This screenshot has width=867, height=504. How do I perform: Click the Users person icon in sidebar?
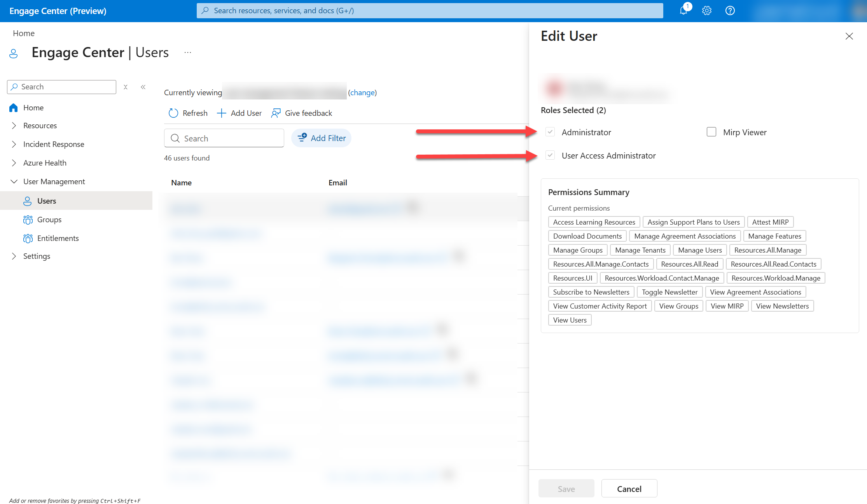tap(28, 201)
